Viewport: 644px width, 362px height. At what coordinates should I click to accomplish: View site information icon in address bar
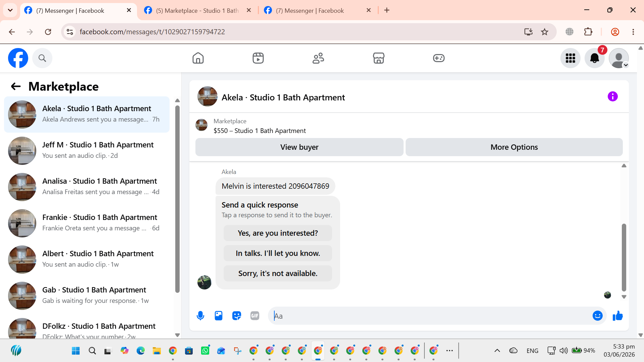70,32
